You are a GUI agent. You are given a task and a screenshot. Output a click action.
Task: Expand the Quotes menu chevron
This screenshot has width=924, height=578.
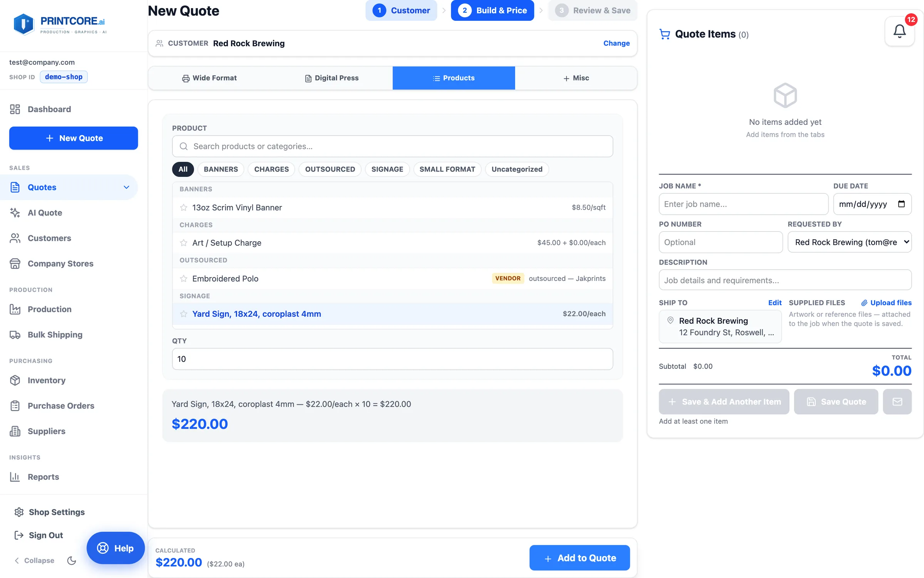pyautogui.click(x=126, y=187)
